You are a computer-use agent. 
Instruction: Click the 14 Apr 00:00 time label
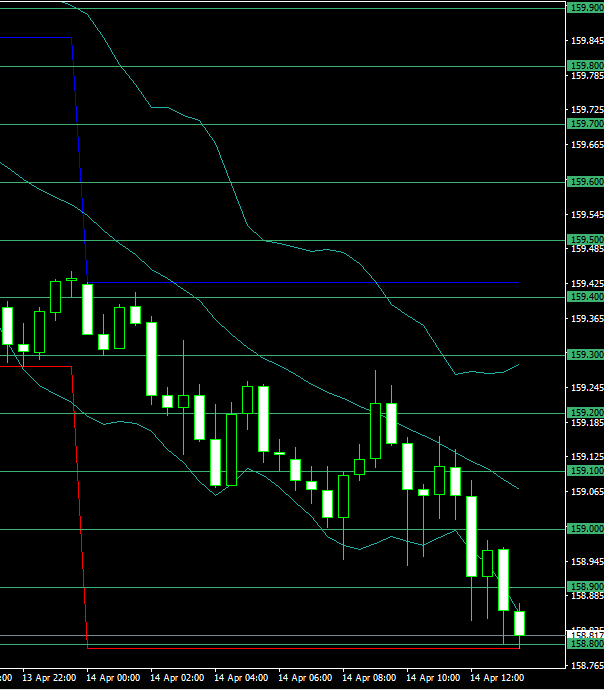click(x=115, y=678)
